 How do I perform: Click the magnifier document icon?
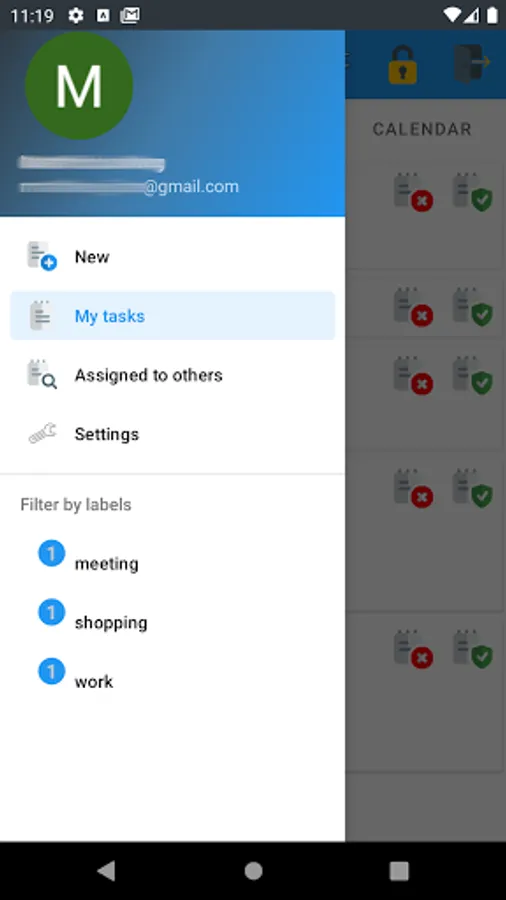[42, 374]
